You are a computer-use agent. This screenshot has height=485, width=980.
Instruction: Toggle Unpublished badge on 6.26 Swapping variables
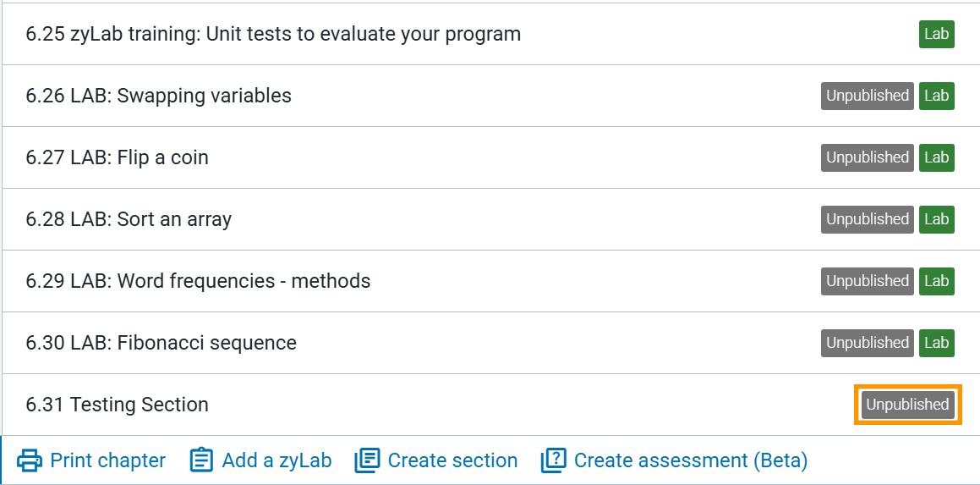868,96
